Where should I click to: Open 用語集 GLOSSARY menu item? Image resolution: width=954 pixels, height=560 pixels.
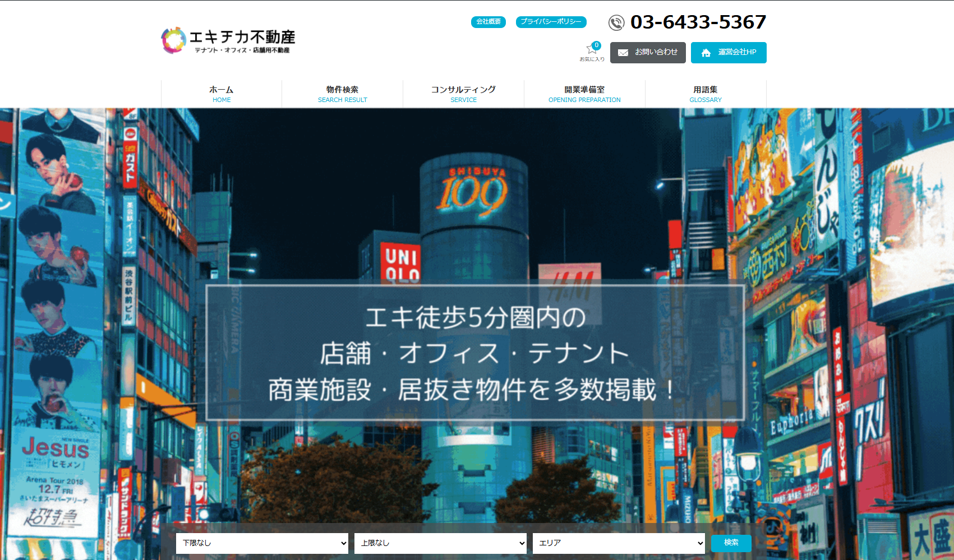pyautogui.click(x=706, y=94)
